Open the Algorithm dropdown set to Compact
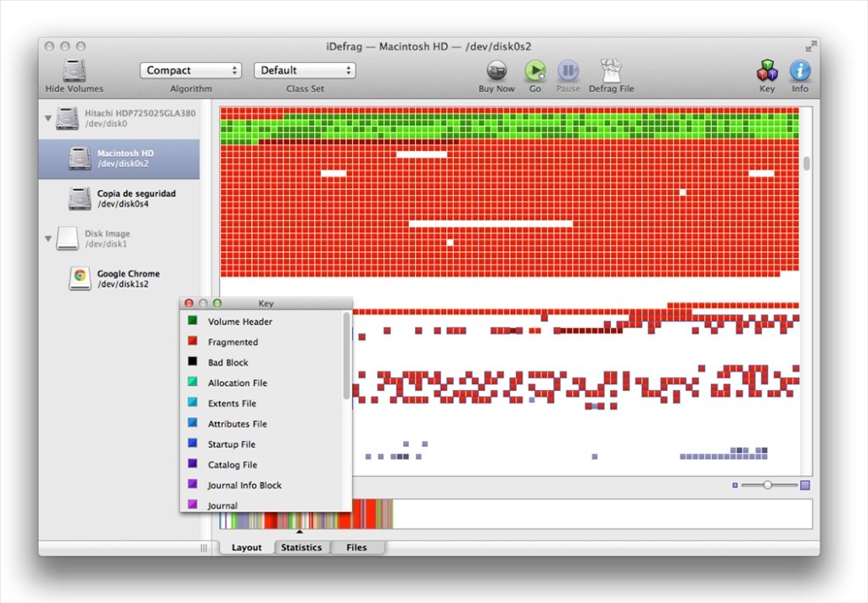 coord(190,70)
